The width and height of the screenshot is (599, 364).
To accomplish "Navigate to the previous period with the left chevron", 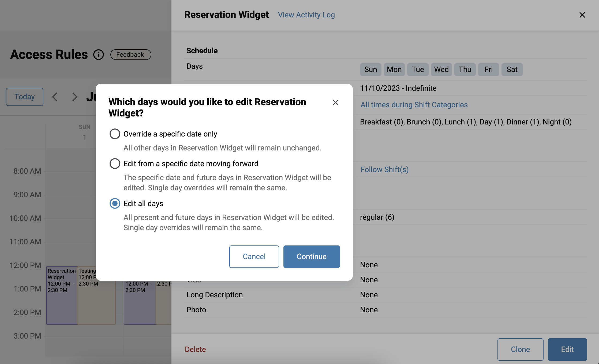I will pyautogui.click(x=55, y=97).
